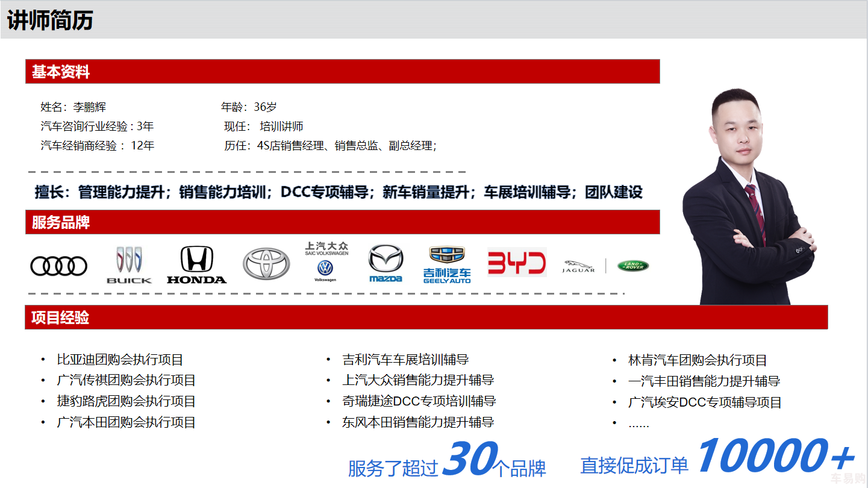Select the green Land Rover badge
This screenshot has height=488, width=868.
(633, 266)
